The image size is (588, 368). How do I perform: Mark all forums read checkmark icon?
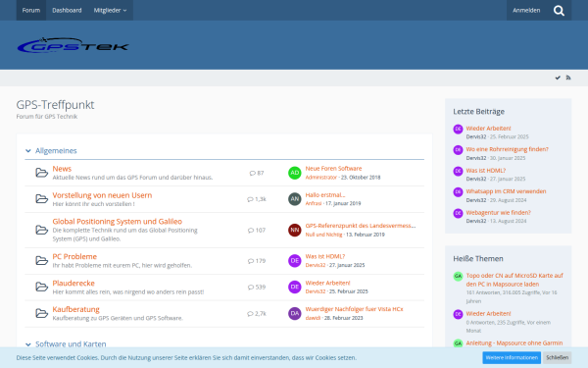558,78
